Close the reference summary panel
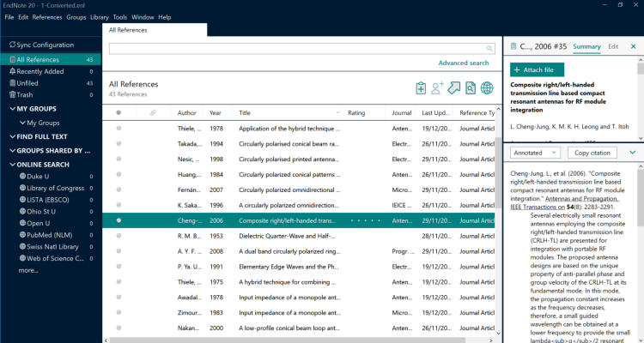This screenshot has width=644, height=343. 634,46
